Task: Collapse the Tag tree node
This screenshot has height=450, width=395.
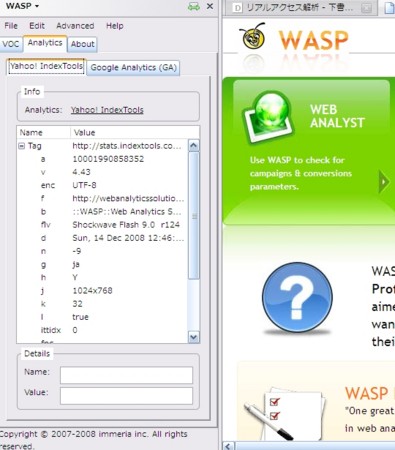Action: coord(22,146)
